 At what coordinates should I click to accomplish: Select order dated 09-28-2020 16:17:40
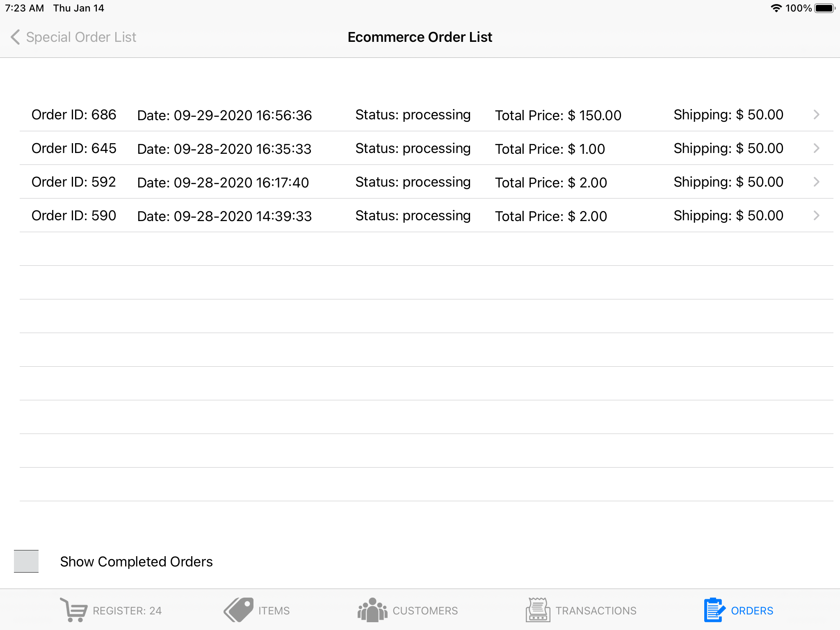pos(223,183)
